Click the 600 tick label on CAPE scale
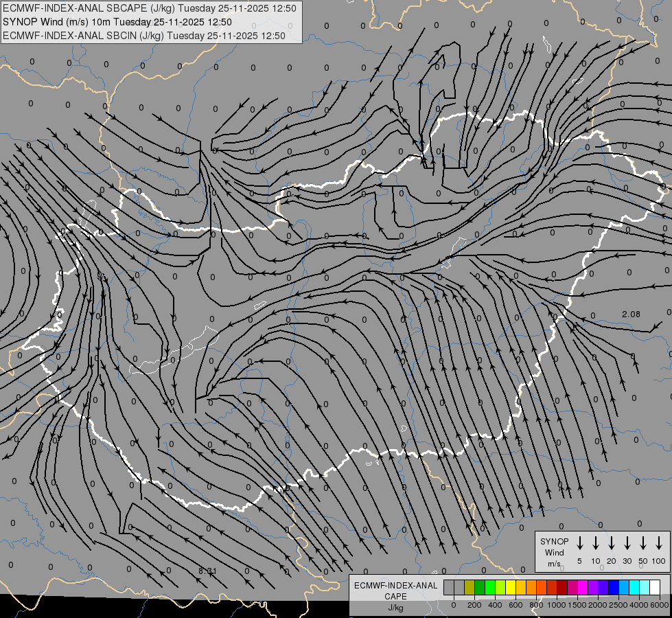The height and width of the screenshot is (618, 672). (515, 605)
